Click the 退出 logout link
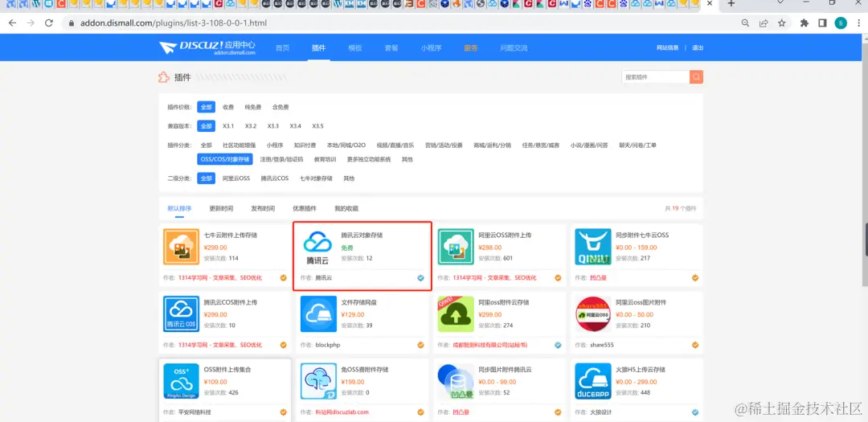This screenshot has width=868, height=422. [x=698, y=47]
